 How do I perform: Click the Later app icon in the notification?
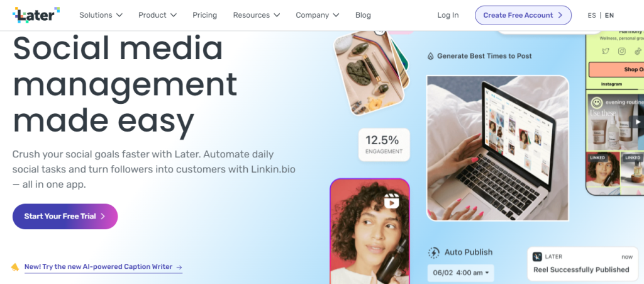coord(536,256)
